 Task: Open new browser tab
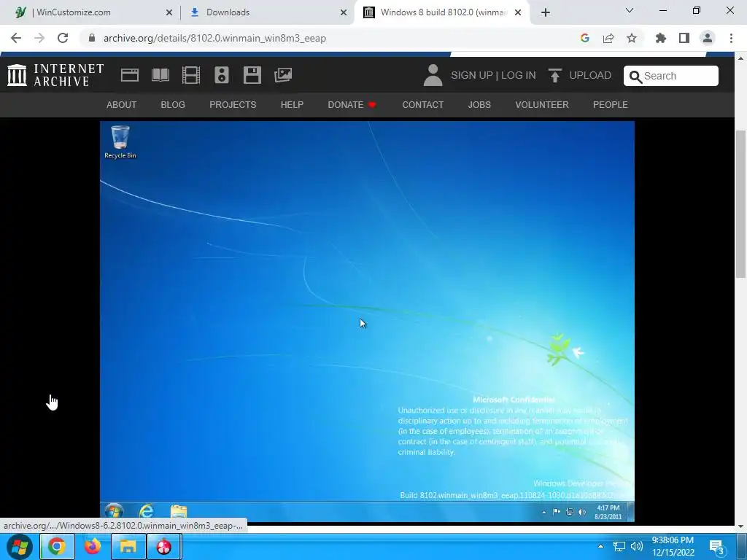(546, 12)
